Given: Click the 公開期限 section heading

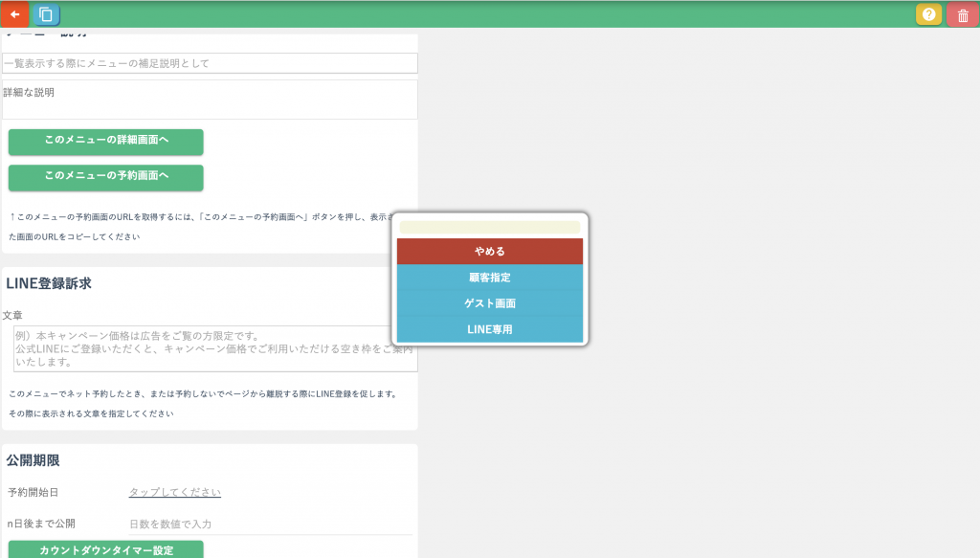Looking at the screenshot, I should pos(33,460).
